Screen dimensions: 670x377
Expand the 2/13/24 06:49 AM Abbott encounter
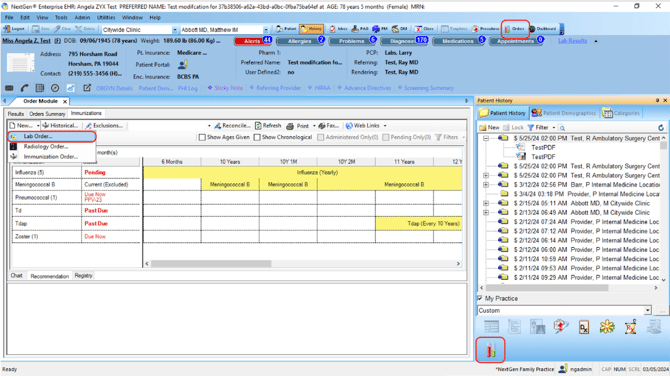point(486,212)
